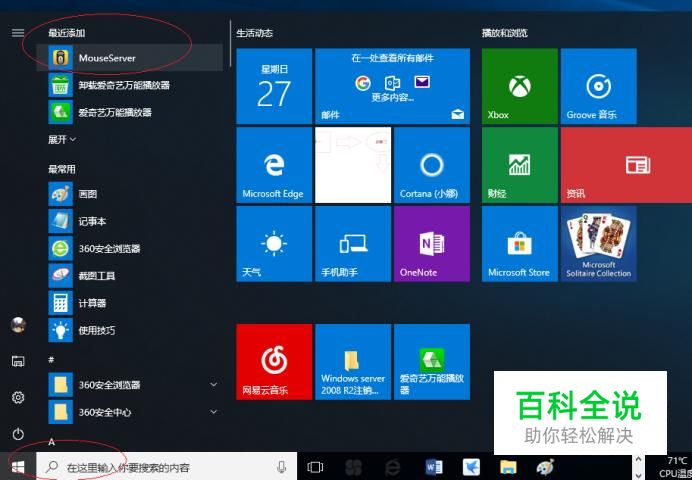Open the 财经 Finance tile

tap(520, 165)
